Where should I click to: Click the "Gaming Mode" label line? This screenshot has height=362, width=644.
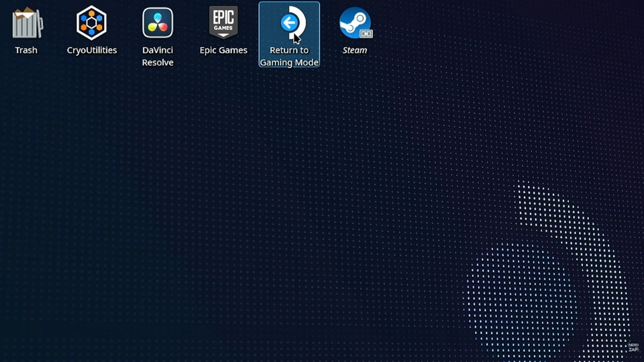[x=289, y=62]
